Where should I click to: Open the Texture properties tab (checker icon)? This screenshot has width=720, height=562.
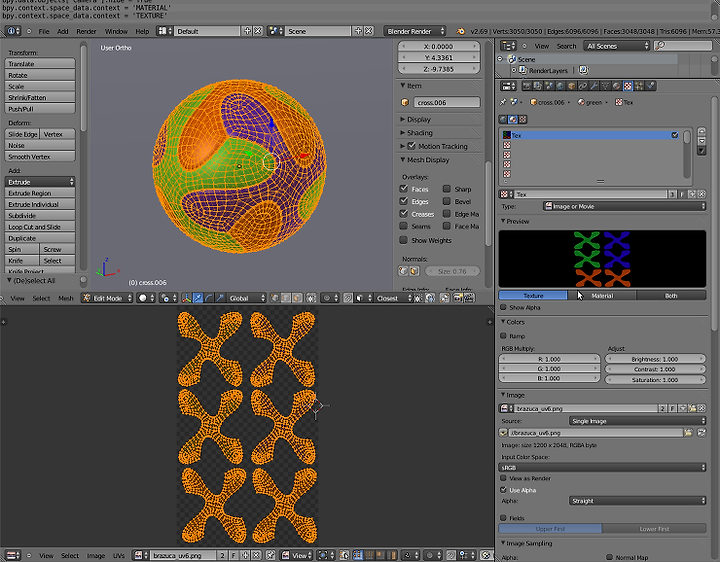click(x=628, y=86)
